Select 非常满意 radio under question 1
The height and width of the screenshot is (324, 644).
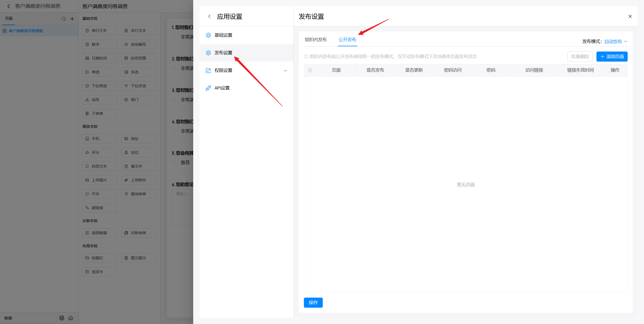(x=174, y=37)
